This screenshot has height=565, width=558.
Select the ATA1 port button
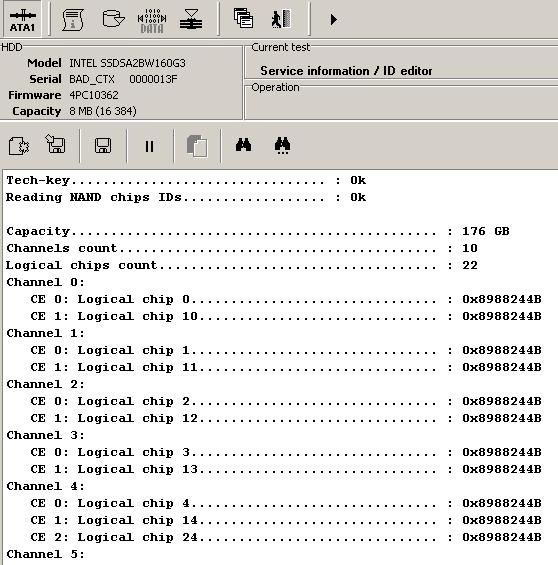tap(22, 19)
